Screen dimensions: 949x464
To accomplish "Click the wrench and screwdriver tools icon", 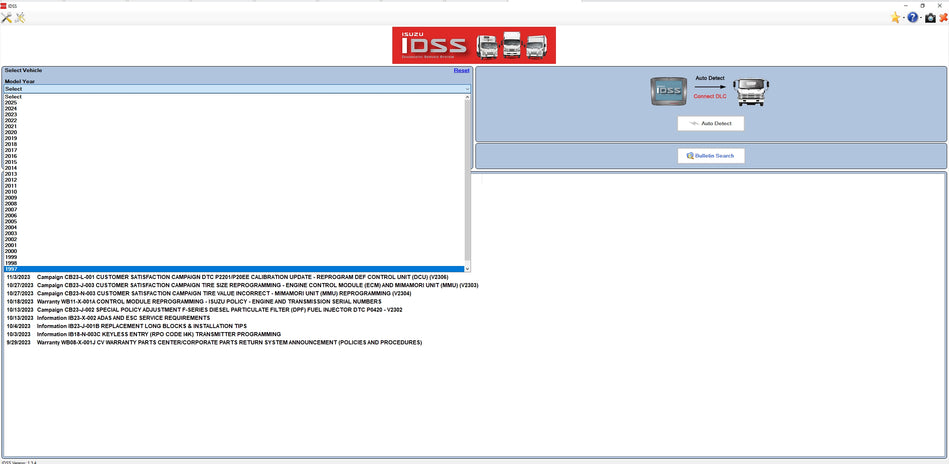I will (8, 18).
